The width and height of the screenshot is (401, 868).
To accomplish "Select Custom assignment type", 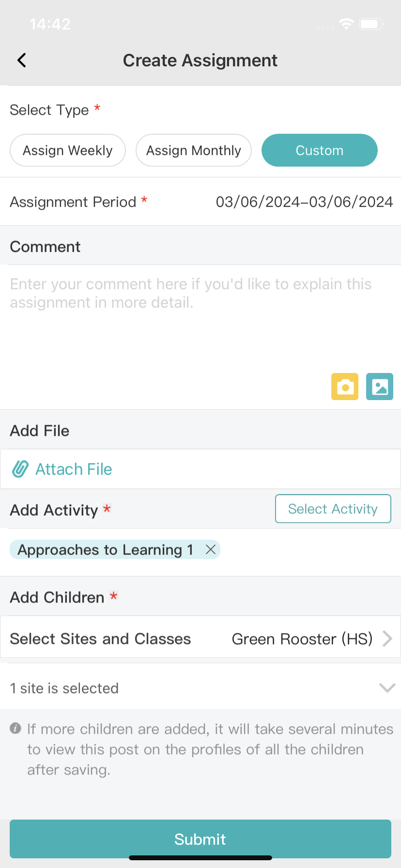I will 320,150.
